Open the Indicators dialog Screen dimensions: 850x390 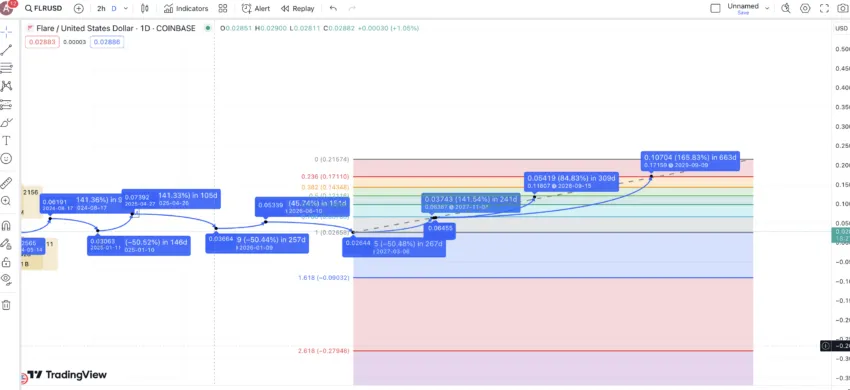pos(186,9)
